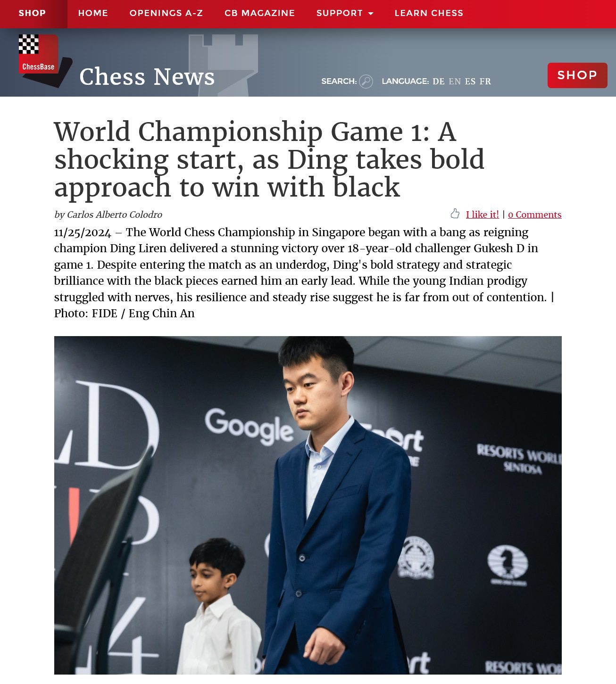
Task: Open the Ding Liren article photo
Action: point(308,505)
